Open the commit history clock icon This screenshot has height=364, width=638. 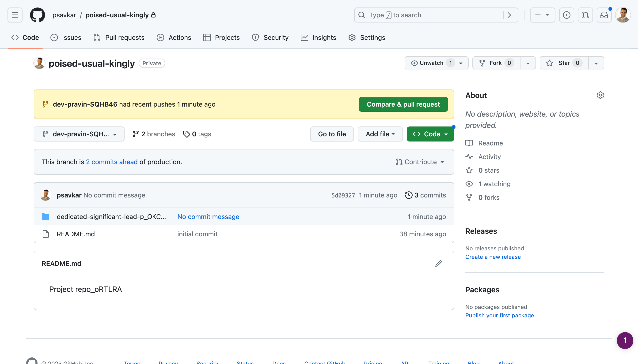(409, 195)
